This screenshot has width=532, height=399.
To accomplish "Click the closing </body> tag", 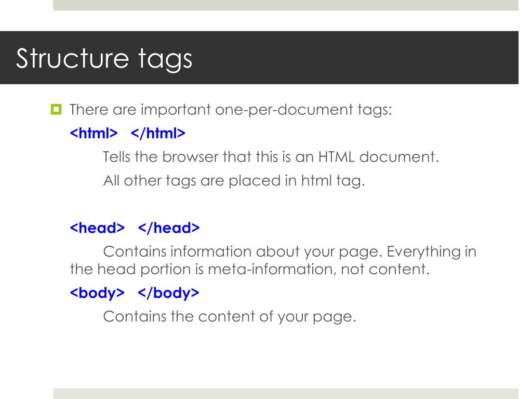I will (168, 293).
